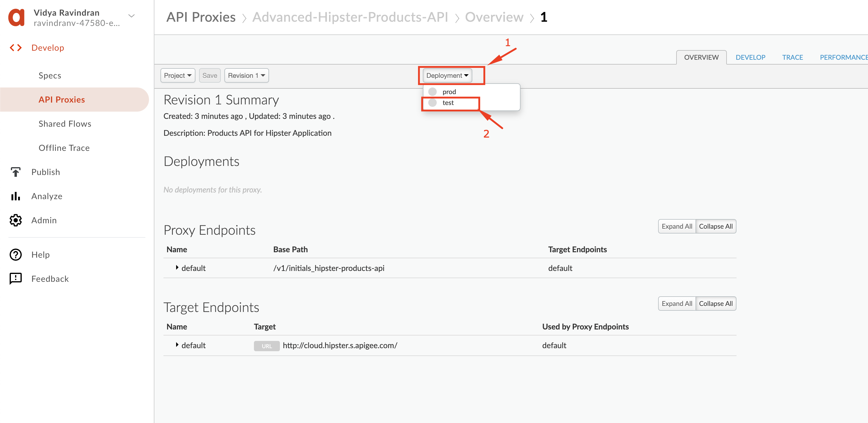Viewport: 868px width, 423px height.
Task: Select API Proxies in the sidebar
Action: click(x=74, y=100)
